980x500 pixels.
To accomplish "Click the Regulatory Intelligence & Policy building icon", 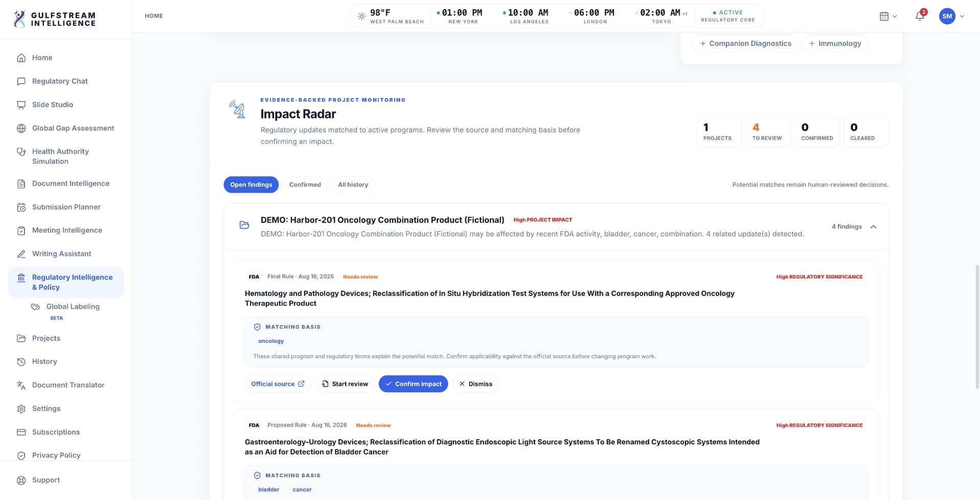I will click(21, 278).
